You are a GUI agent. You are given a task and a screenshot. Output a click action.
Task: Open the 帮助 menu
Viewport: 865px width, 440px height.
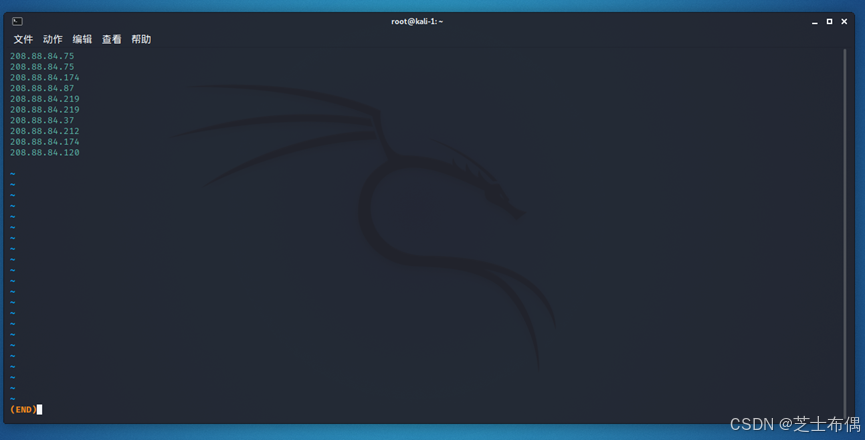click(141, 39)
